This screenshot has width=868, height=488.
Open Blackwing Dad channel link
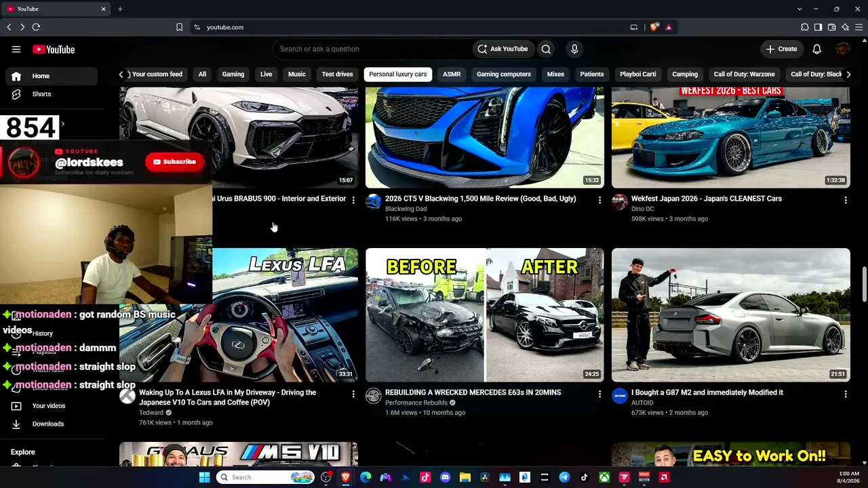(406, 209)
